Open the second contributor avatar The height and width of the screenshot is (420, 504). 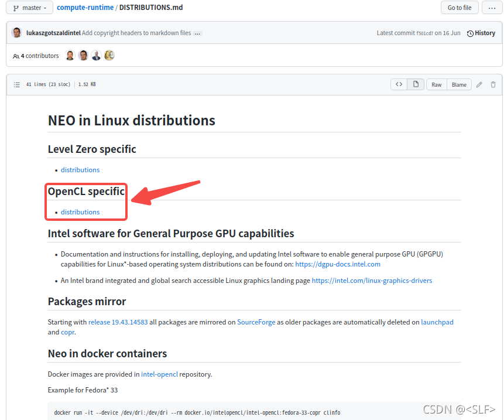(83, 56)
